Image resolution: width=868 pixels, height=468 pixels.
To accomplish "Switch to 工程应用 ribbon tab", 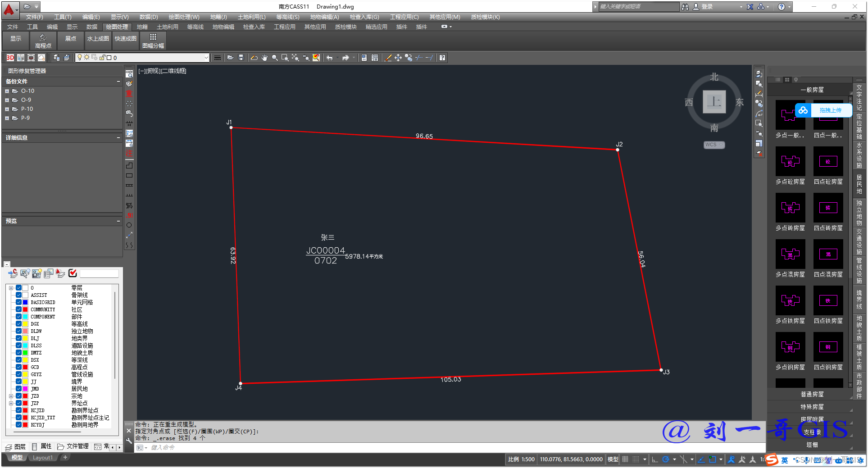I will (x=285, y=27).
